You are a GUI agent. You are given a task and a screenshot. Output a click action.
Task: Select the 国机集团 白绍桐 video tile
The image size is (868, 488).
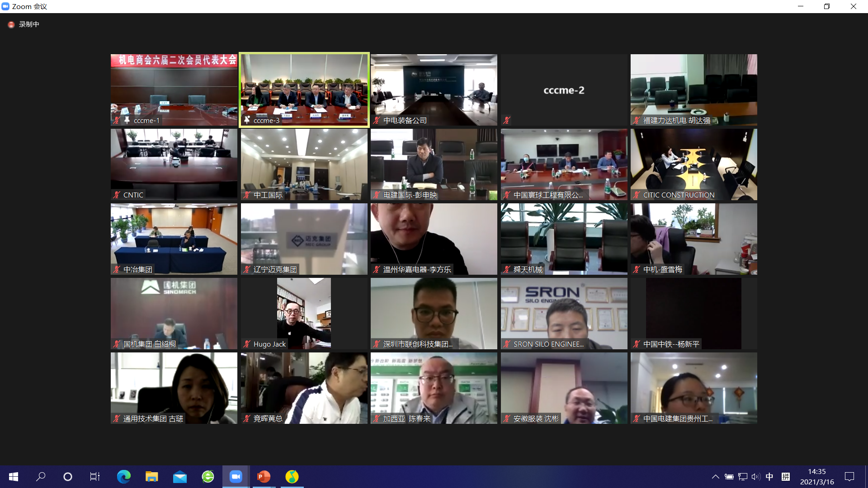tap(174, 314)
